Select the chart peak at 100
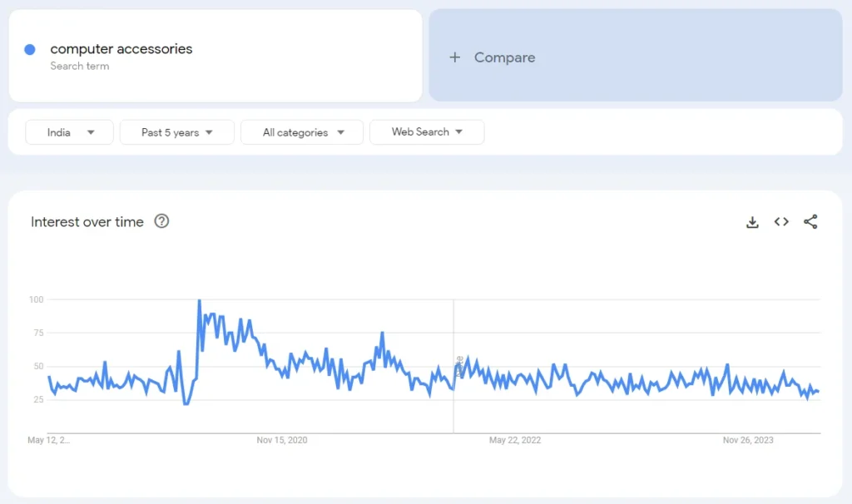This screenshot has width=852, height=504. (x=199, y=300)
